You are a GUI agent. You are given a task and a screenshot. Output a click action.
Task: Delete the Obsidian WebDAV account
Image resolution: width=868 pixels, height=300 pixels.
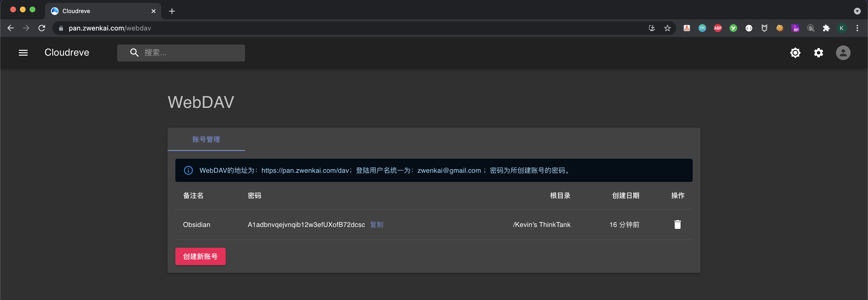point(677,225)
